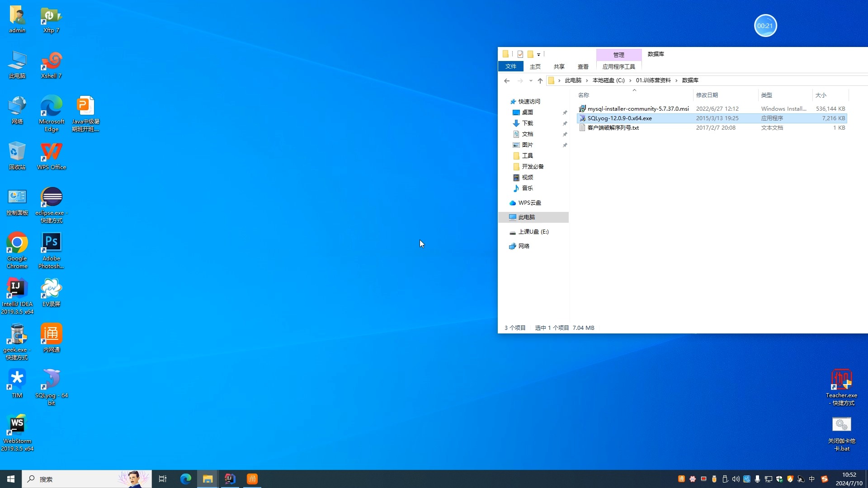Screen dimensions: 868x488
Task: Select mysql-installer-community-5.7.37.0.msi file
Action: pyautogui.click(x=712, y=109)
